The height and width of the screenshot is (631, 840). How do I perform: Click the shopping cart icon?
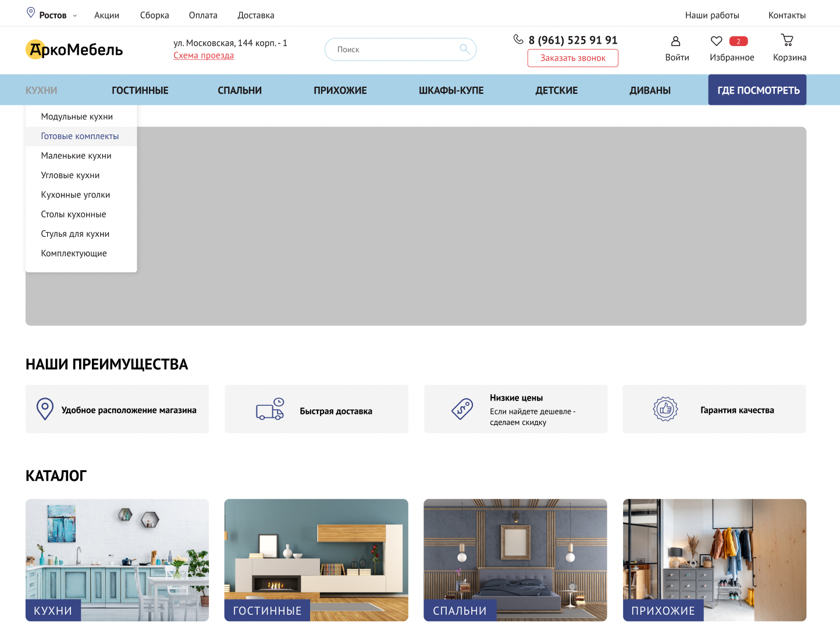pyautogui.click(x=787, y=40)
